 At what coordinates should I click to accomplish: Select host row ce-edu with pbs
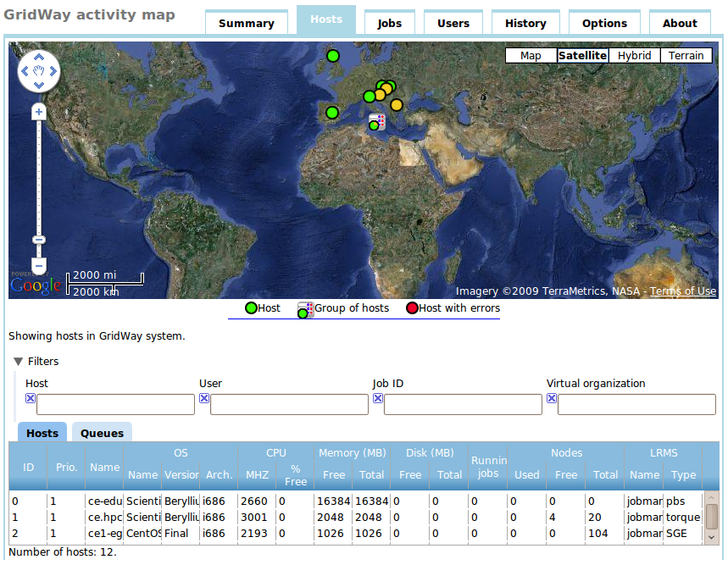(x=357, y=501)
